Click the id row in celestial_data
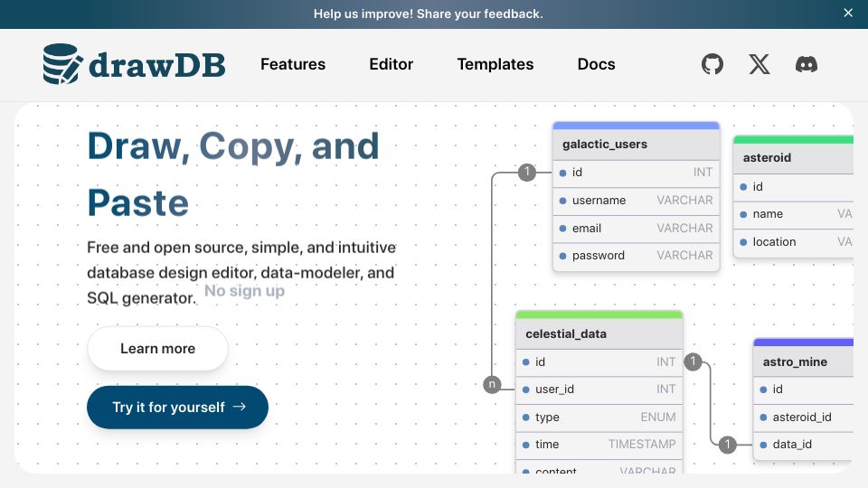The image size is (868, 488). point(599,361)
